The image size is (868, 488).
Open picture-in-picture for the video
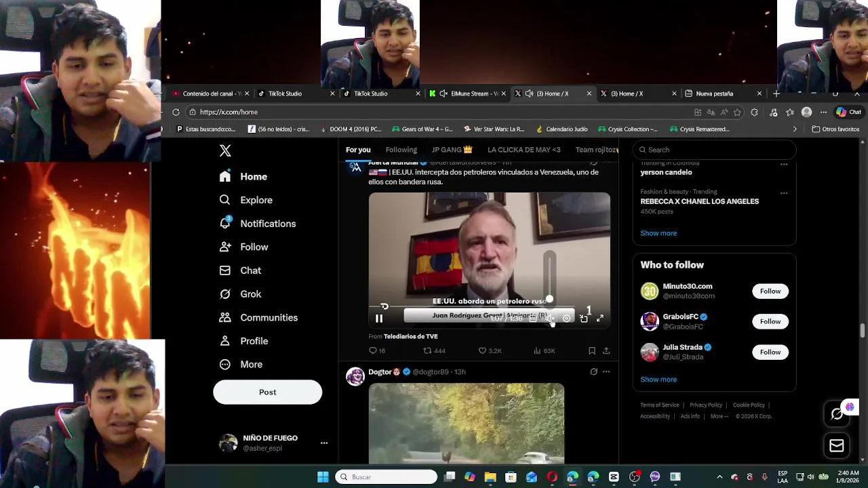click(583, 319)
